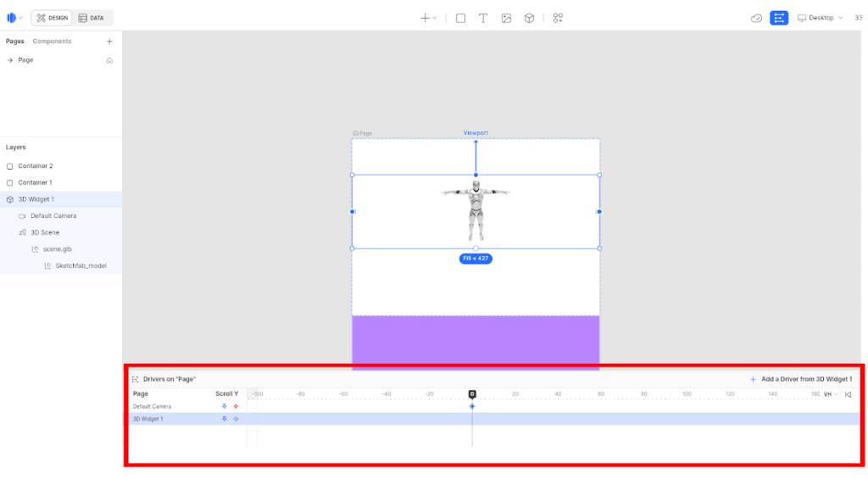Viewport: 868px width, 485px height.
Task: Toggle the blue drivers panel button
Action: tap(779, 18)
